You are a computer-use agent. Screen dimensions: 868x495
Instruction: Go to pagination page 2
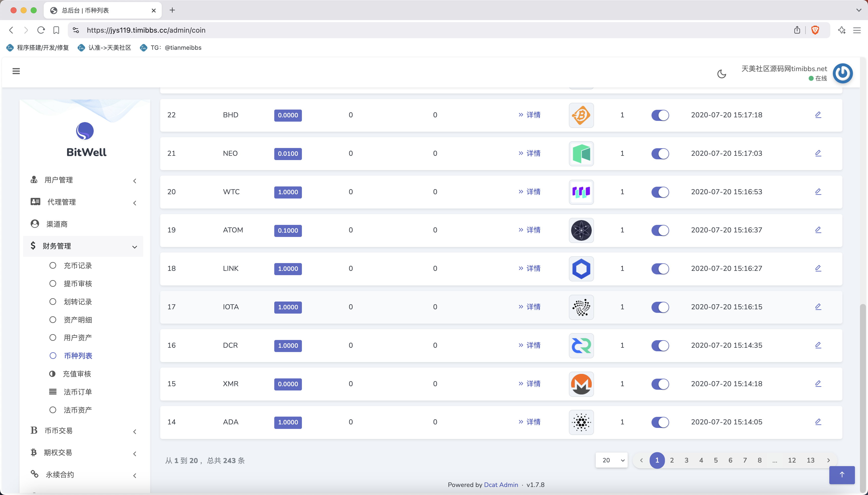(x=672, y=460)
